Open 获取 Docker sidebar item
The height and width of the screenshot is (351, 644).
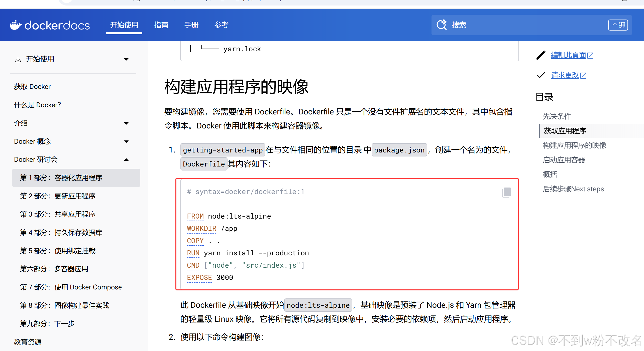(32, 87)
